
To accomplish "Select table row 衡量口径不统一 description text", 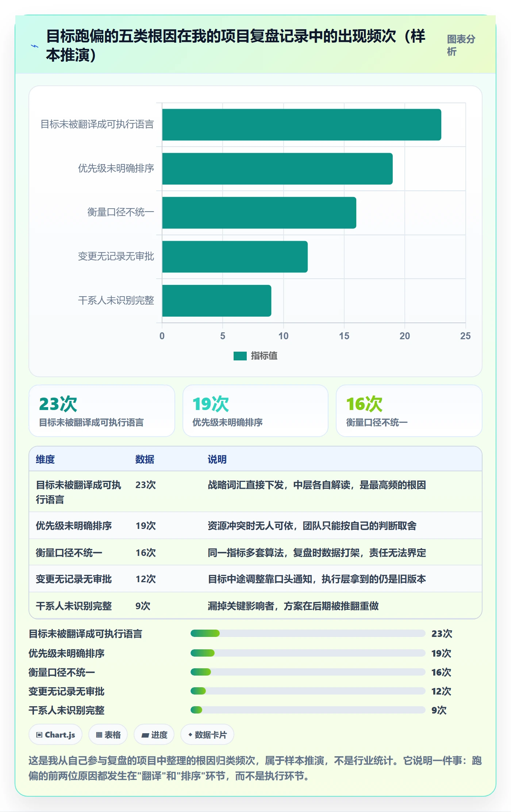I will [317, 553].
